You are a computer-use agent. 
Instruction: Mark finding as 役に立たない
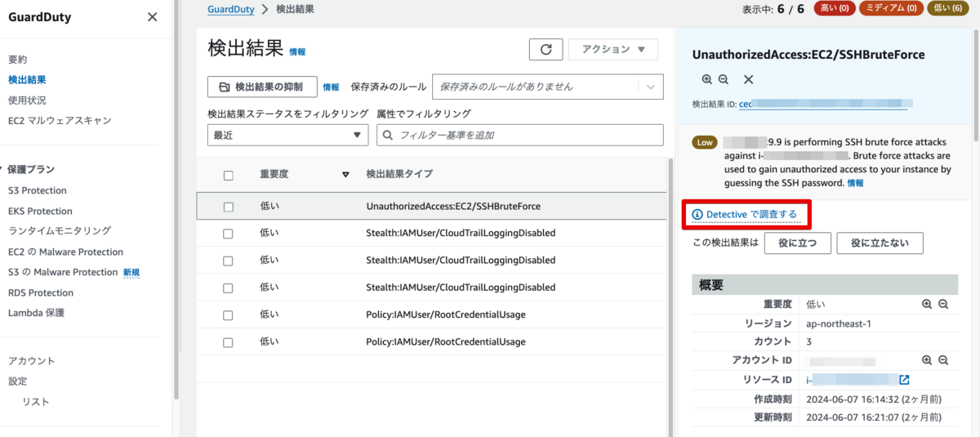point(880,243)
